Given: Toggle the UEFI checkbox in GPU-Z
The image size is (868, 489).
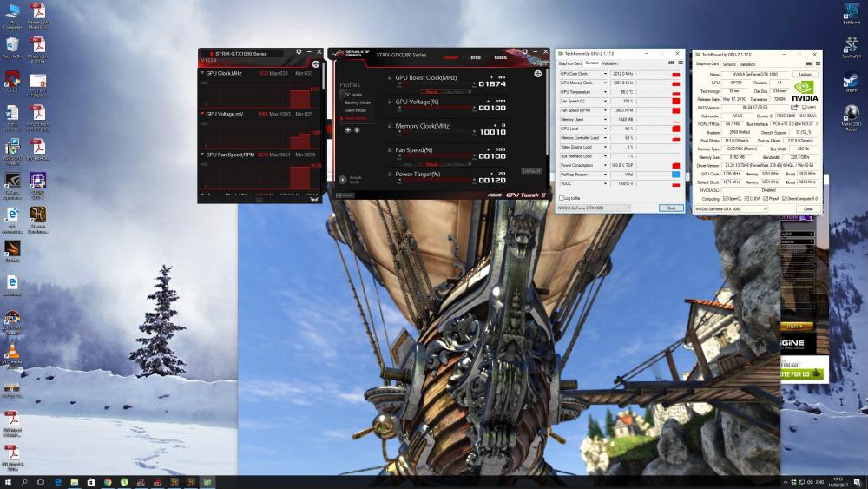Looking at the screenshot, I should pyautogui.click(x=805, y=108).
